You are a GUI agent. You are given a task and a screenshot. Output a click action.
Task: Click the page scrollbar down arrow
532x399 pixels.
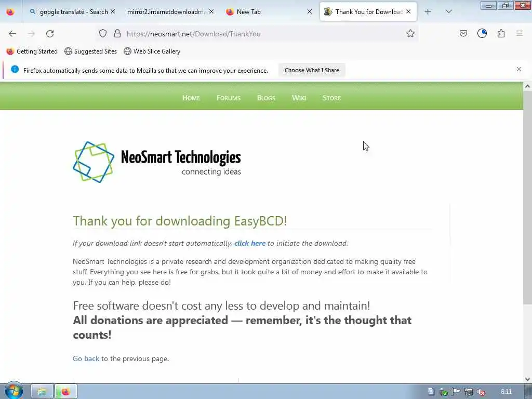(x=527, y=379)
